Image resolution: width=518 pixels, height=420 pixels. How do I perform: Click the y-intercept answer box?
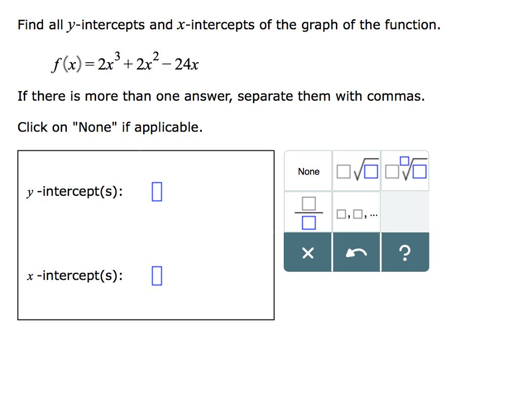156,192
